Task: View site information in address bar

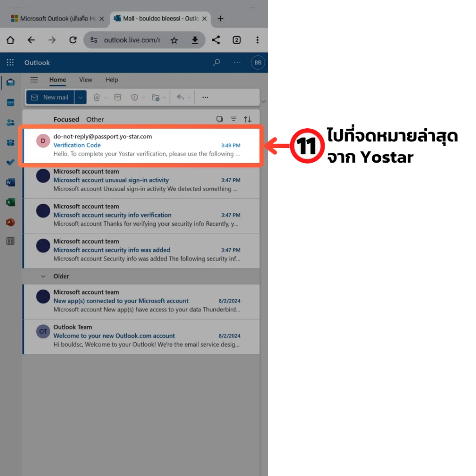Action: pyautogui.click(x=93, y=40)
